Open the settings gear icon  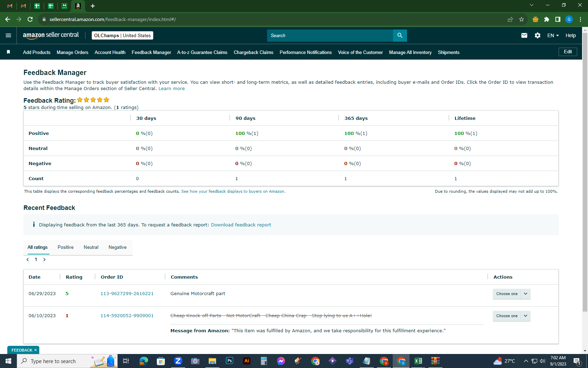click(538, 35)
